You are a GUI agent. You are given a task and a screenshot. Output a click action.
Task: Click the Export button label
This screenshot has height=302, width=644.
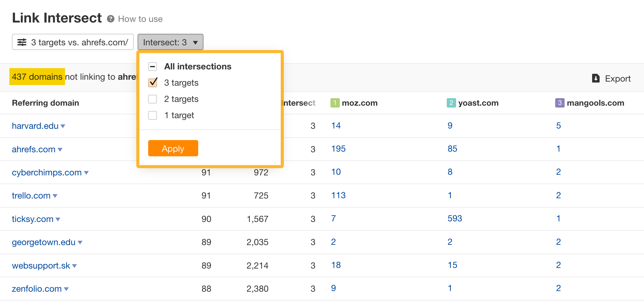pos(618,78)
